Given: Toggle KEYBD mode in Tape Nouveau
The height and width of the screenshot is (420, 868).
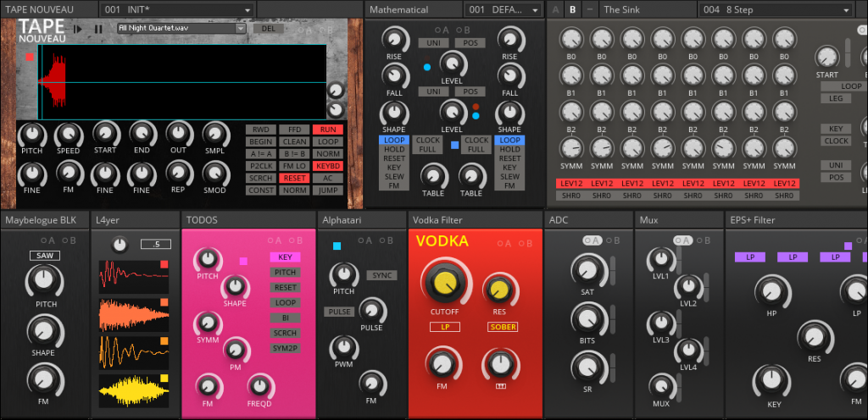Looking at the screenshot, I should coord(326,166).
